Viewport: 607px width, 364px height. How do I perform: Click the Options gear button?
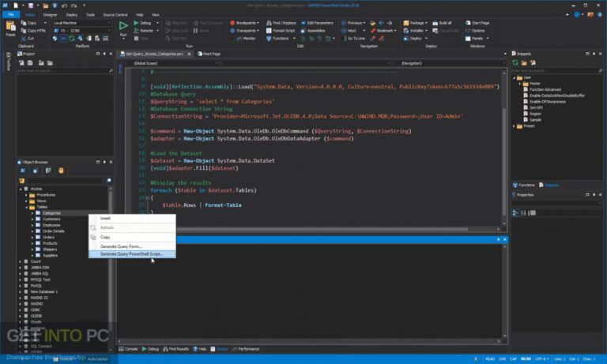[475, 31]
